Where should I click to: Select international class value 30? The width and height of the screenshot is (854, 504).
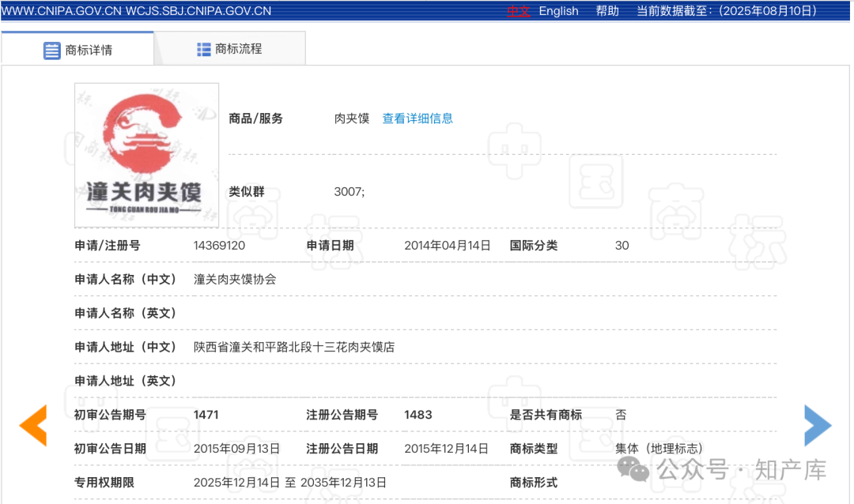622,246
